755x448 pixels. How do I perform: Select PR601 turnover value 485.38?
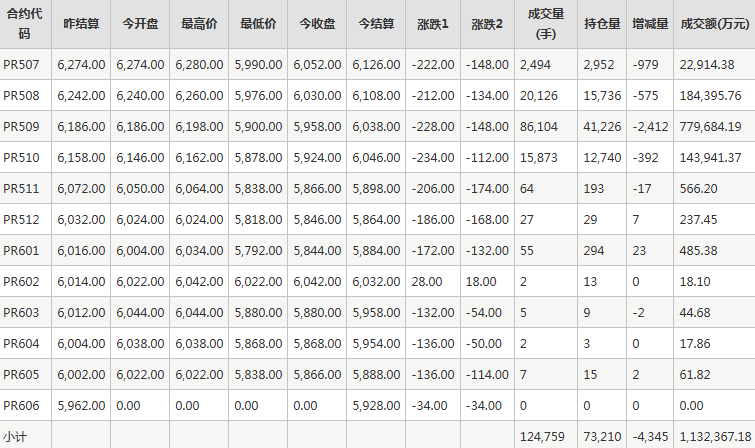(699, 250)
